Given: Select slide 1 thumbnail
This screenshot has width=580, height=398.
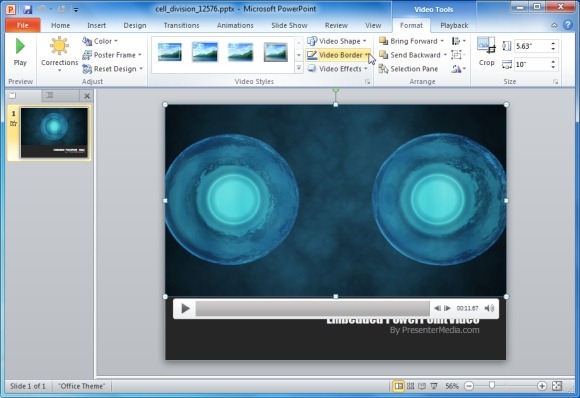Looking at the screenshot, I should point(54,133).
